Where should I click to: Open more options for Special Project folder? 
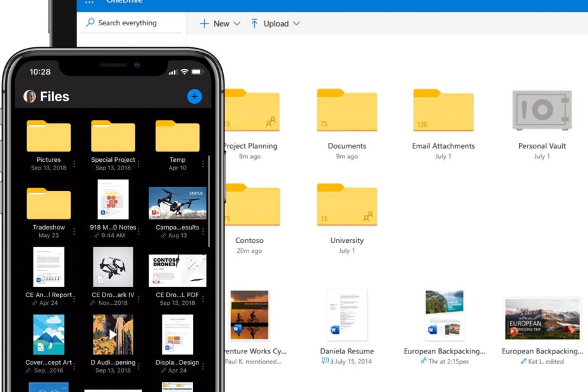(x=138, y=164)
